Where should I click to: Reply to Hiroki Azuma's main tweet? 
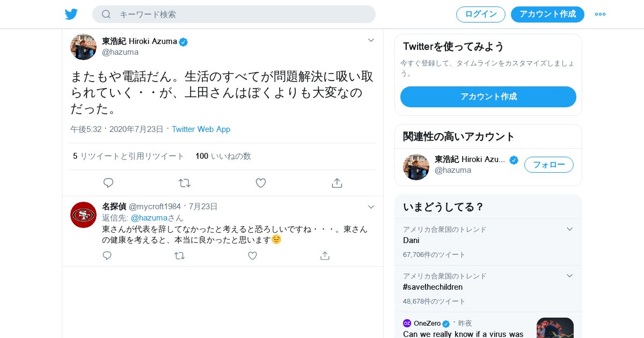click(x=108, y=183)
